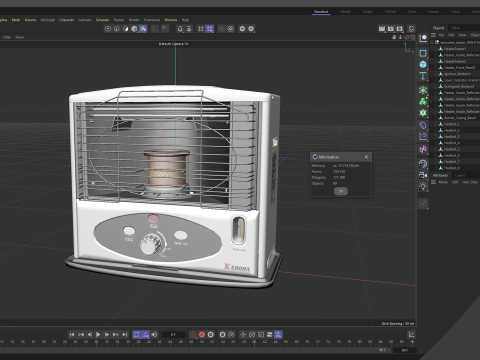This screenshot has width=480, height=360.
Task: Close the Information dialog
Action: (x=366, y=157)
